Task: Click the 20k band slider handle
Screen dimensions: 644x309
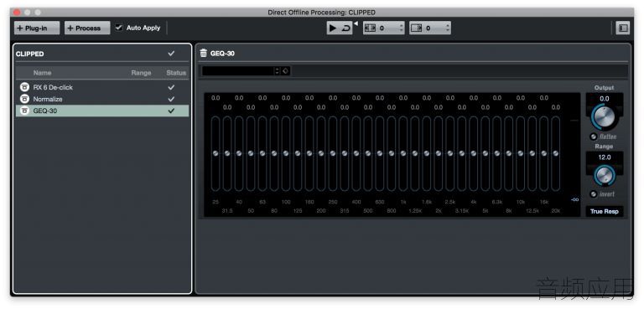Action: tap(556, 153)
